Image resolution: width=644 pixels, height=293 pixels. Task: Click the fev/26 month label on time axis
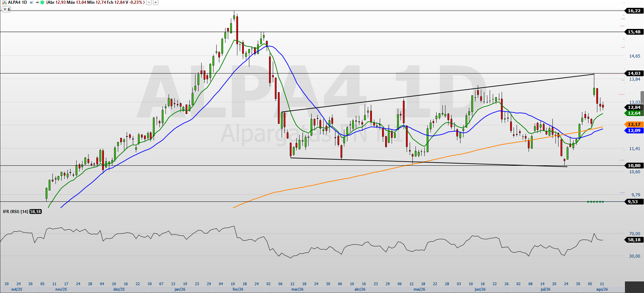point(238,289)
